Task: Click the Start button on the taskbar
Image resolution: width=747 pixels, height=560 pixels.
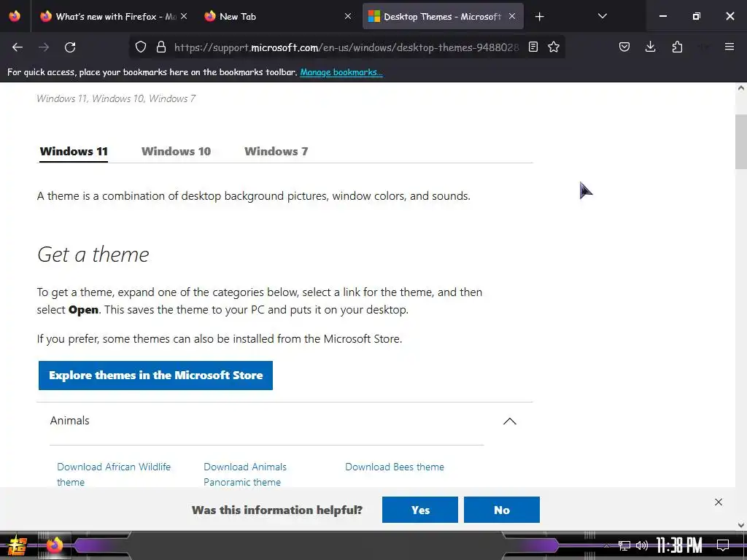Action: [x=17, y=545]
